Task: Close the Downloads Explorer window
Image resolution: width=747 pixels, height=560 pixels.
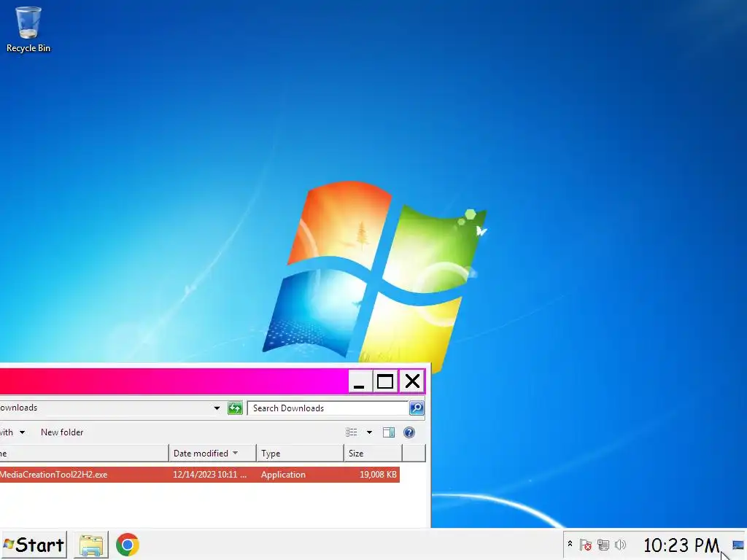Action: click(x=412, y=381)
